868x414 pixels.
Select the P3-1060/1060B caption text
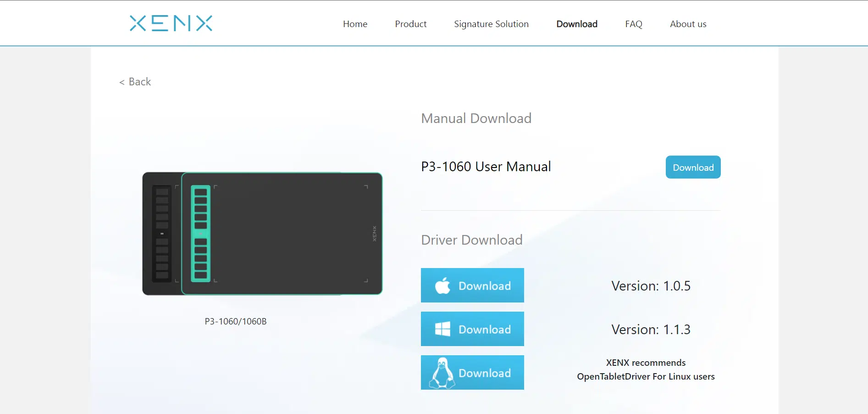pyautogui.click(x=236, y=321)
